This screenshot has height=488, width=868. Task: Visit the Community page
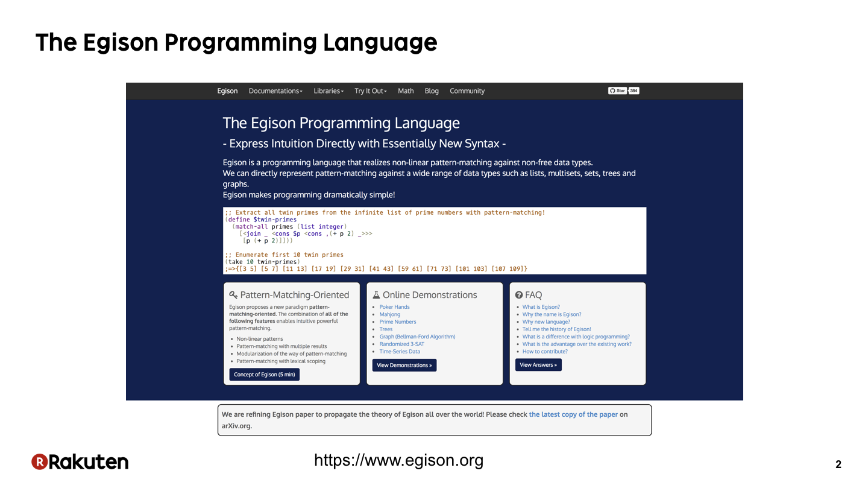(467, 91)
